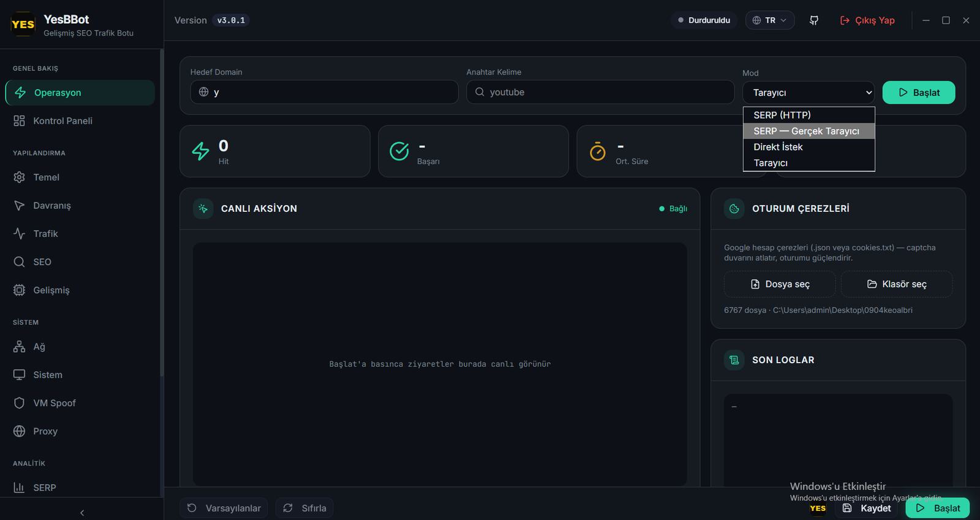The width and height of the screenshot is (980, 520).
Task: Select SERP (HTTP) from the Mod list
Action: click(809, 115)
